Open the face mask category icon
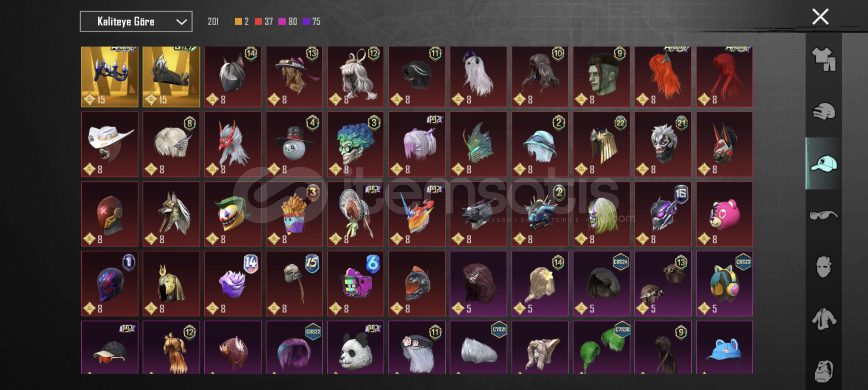This screenshot has height=390, width=868. click(x=824, y=267)
